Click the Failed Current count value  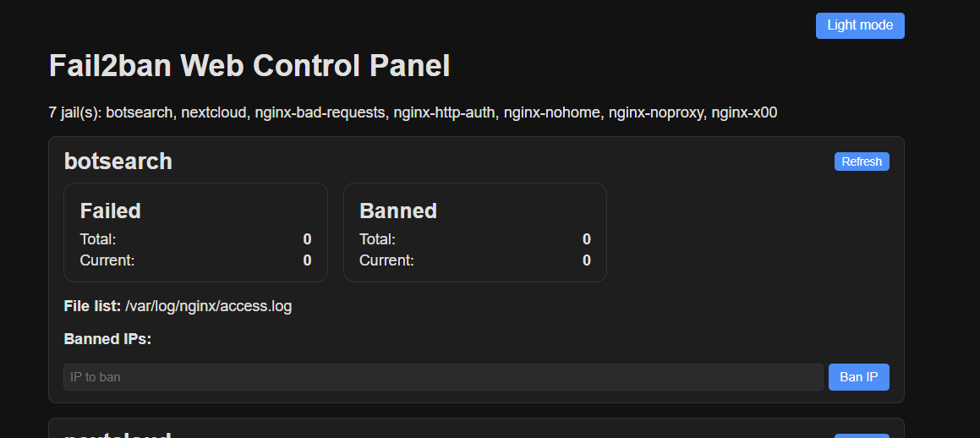[307, 260]
